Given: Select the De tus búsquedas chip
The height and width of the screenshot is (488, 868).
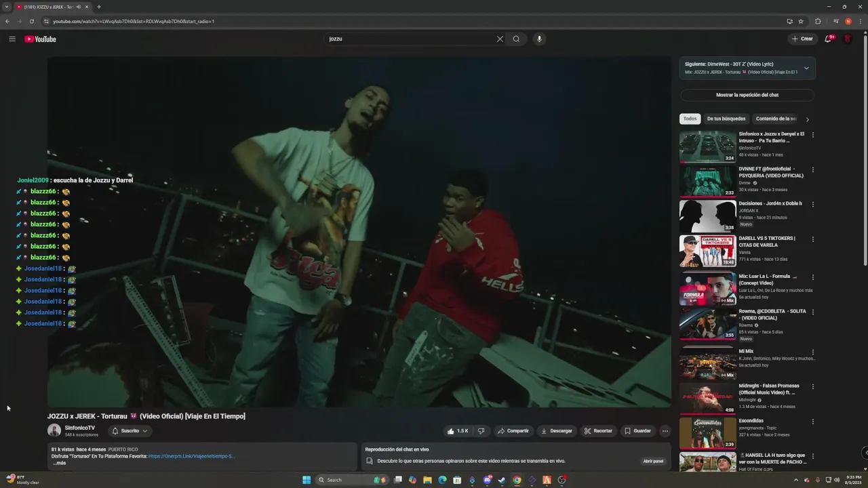Looking at the screenshot, I should point(726,119).
